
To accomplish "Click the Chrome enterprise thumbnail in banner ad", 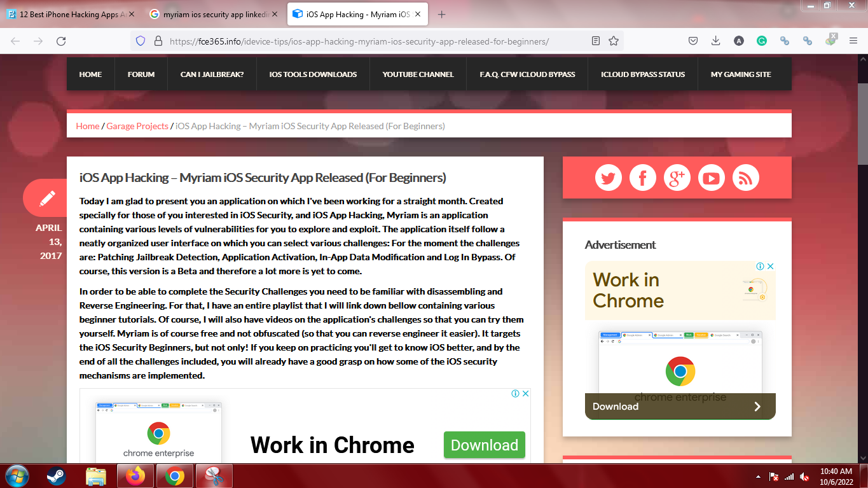I will 158,432.
